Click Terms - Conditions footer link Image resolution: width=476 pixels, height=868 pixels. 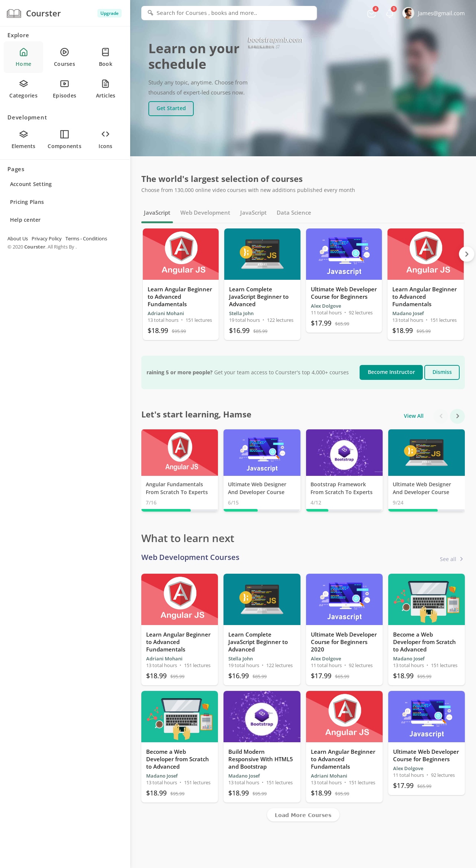point(86,238)
